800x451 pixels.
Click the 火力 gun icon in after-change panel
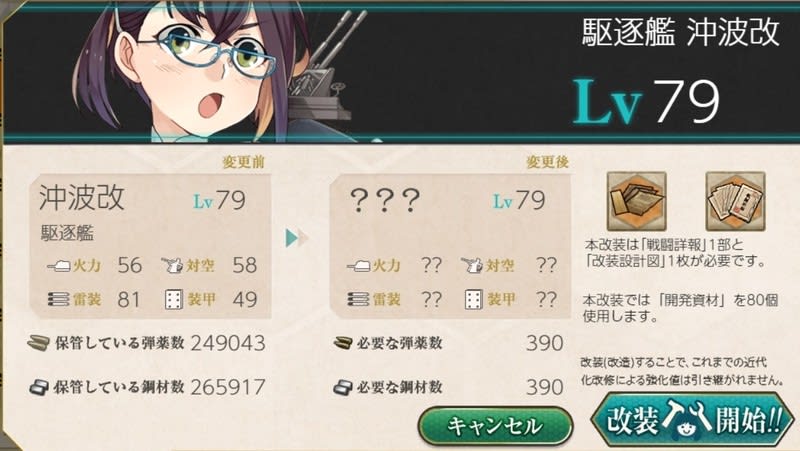[358, 266]
